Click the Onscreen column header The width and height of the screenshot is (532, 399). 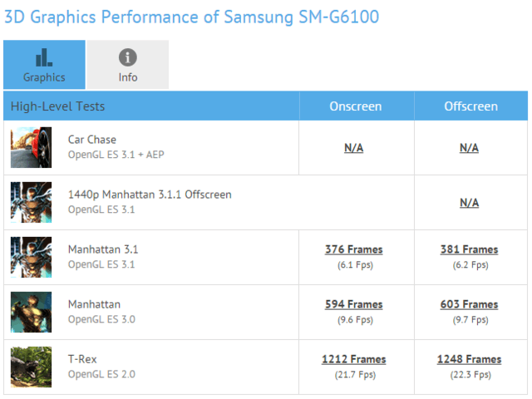pos(355,106)
